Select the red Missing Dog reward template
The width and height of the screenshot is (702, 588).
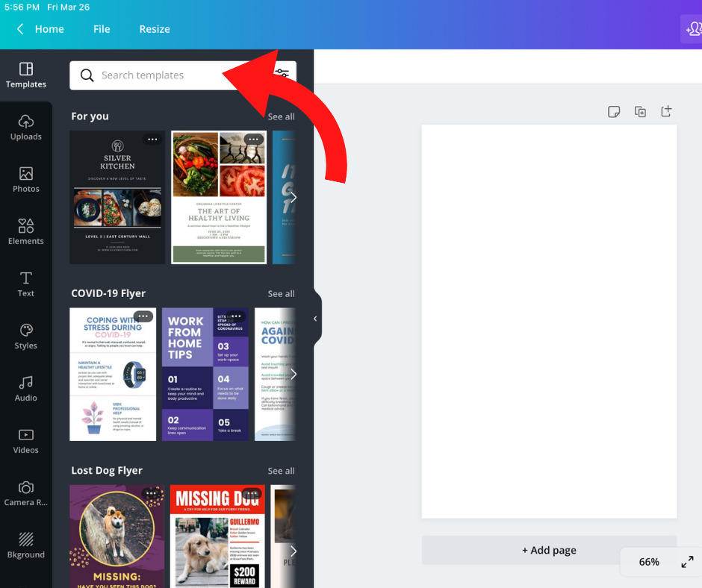217,536
